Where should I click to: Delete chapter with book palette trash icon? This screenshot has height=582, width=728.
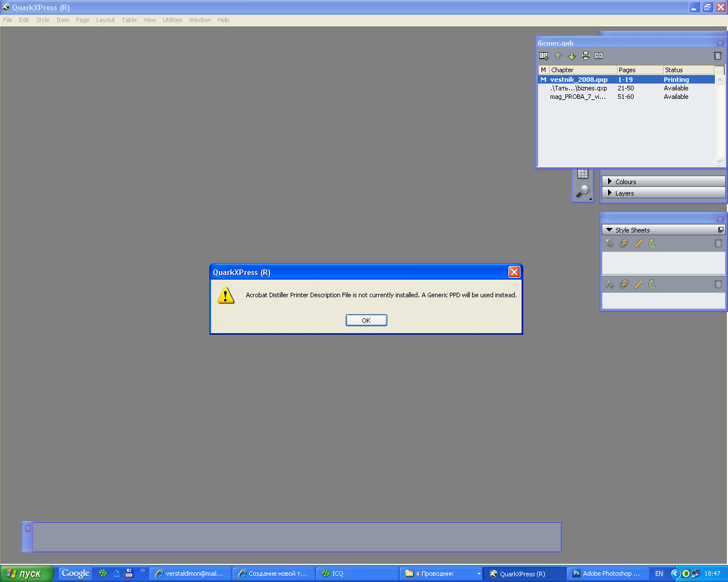coord(718,56)
